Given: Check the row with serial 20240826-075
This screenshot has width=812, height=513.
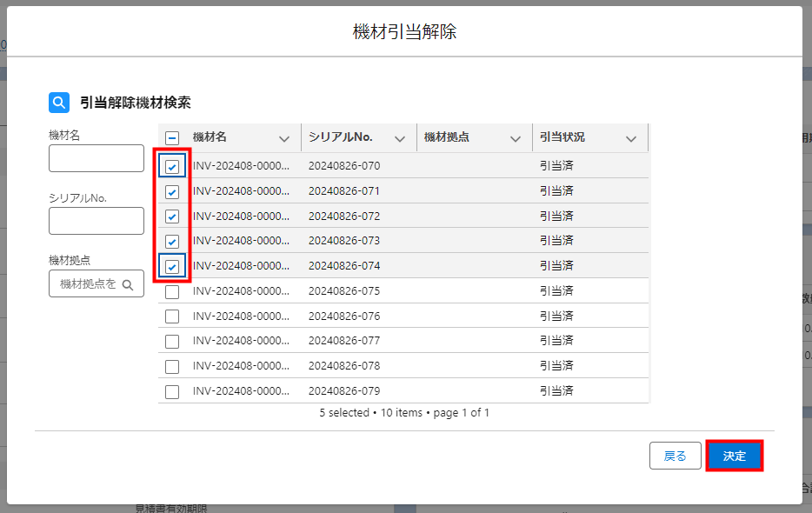Looking at the screenshot, I should (x=172, y=291).
